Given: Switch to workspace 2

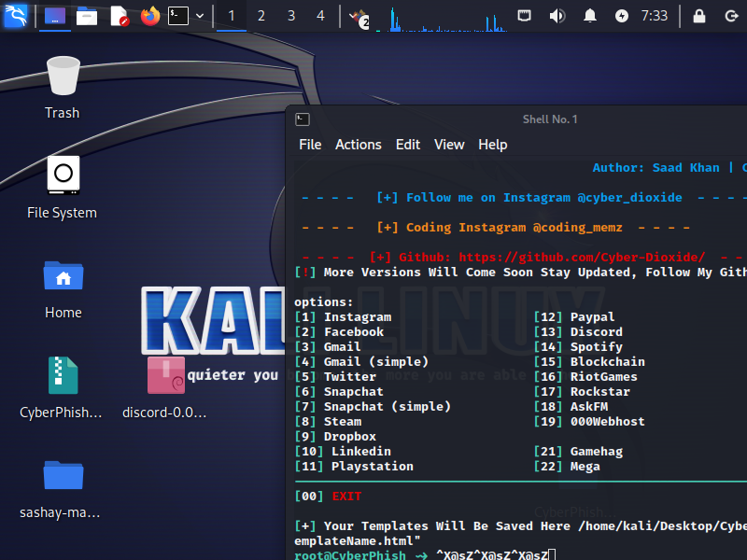Looking at the screenshot, I should tap(261, 16).
